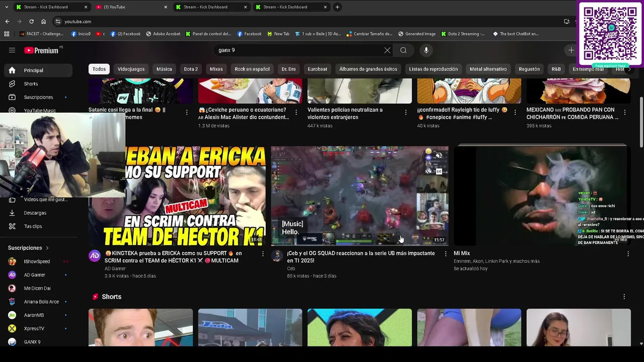Open the Me Dicen Dai subscription
The height and width of the screenshot is (362, 644).
point(37,288)
